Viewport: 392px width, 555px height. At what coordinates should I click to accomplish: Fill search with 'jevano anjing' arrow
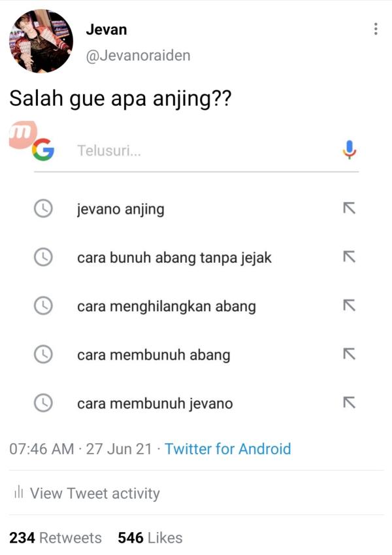point(349,208)
